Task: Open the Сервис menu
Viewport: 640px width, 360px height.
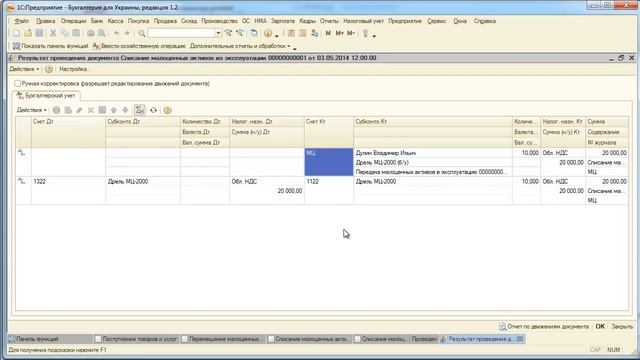Action: (x=437, y=21)
